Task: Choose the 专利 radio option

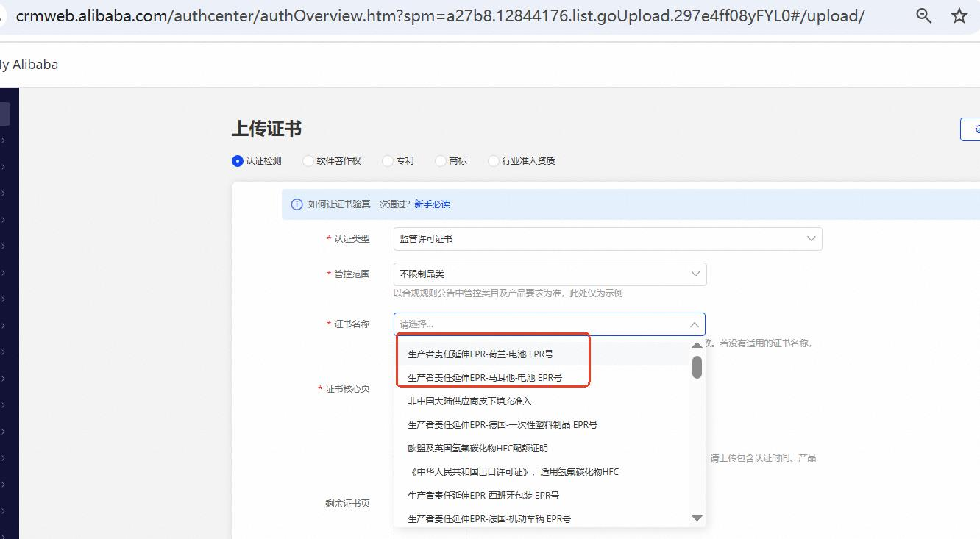Action: pyautogui.click(x=388, y=161)
